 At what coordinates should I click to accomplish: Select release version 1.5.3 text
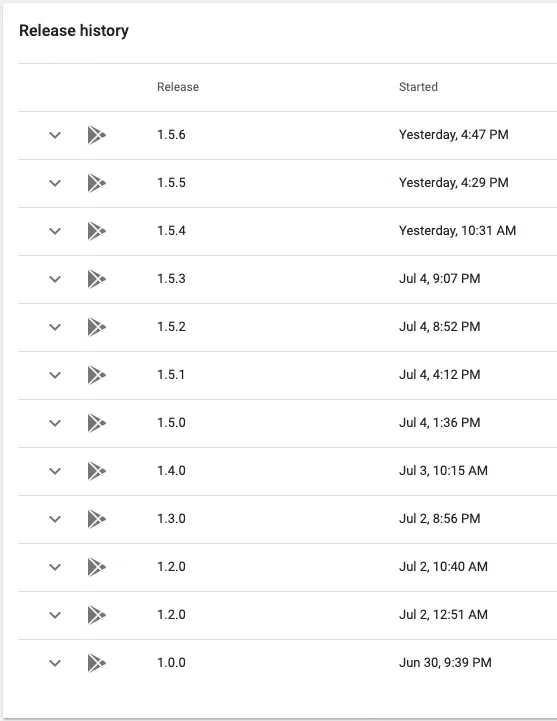tap(171, 279)
